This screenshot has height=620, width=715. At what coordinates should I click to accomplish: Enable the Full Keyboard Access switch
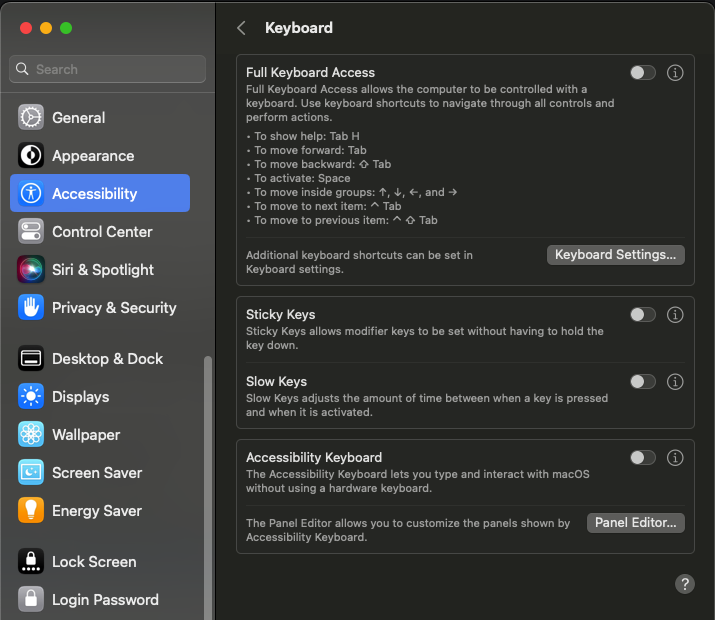click(643, 73)
